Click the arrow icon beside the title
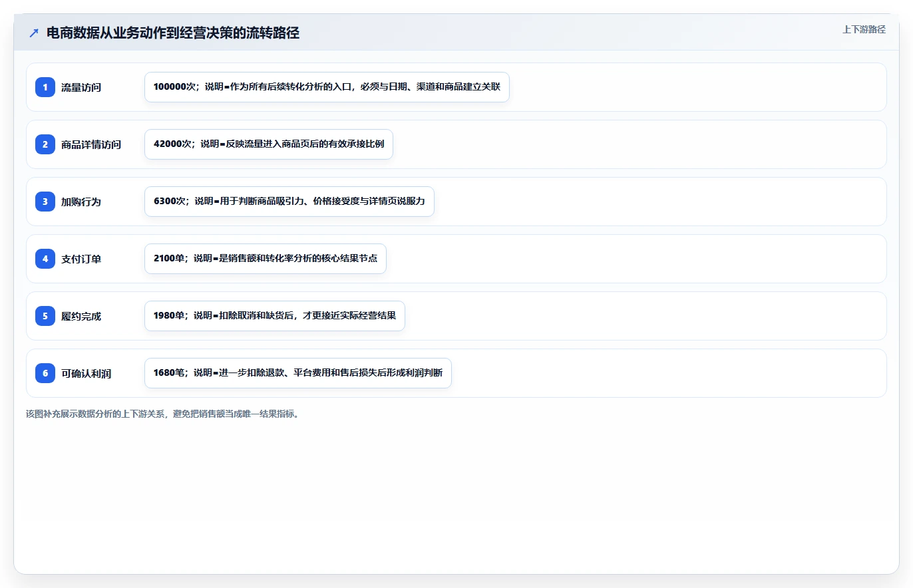Image resolution: width=913 pixels, height=588 pixels. pyautogui.click(x=34, y=33)
